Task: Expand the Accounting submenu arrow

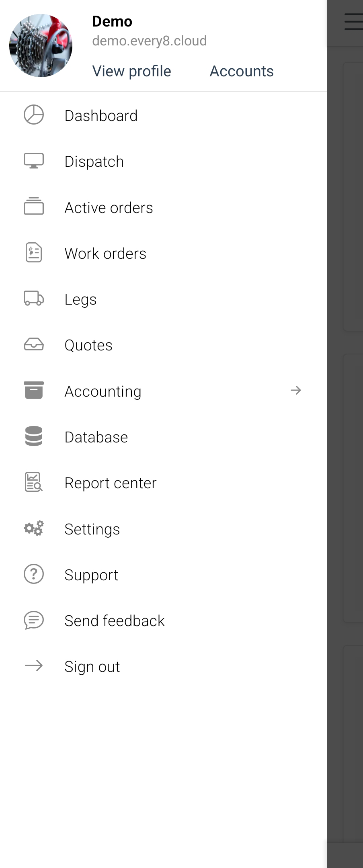Action: tap(296, 390)
